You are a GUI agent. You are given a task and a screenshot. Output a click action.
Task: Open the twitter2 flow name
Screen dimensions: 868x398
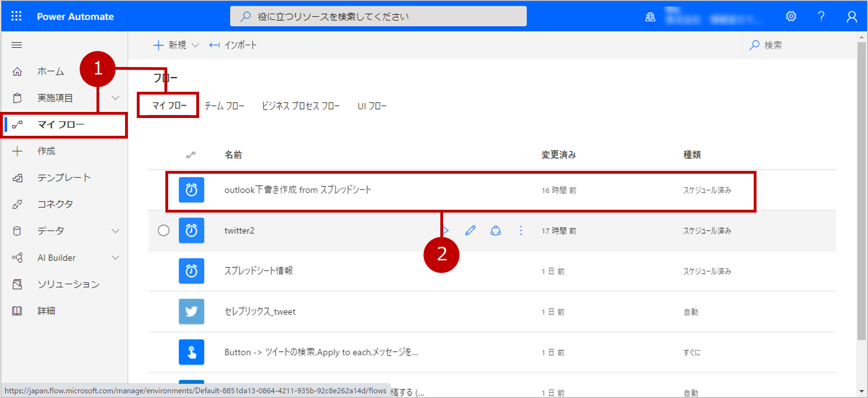click(x=239, y=230)
